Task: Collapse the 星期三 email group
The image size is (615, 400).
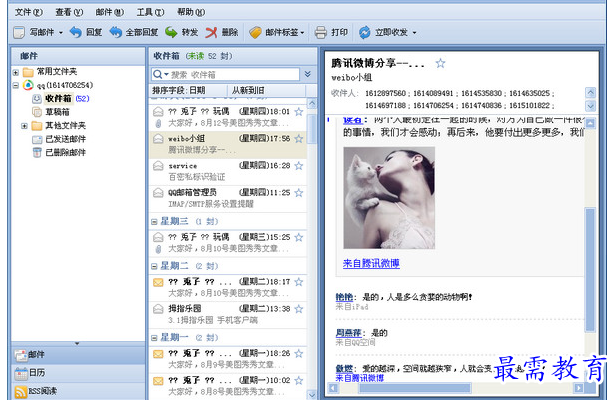Action: [154, 222]
